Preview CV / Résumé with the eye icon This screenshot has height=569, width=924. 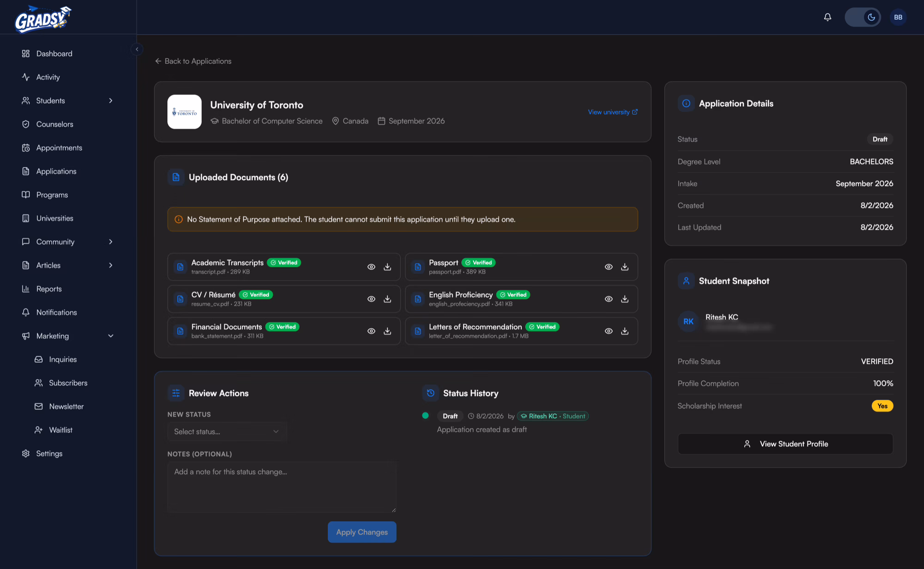[371, 299]
